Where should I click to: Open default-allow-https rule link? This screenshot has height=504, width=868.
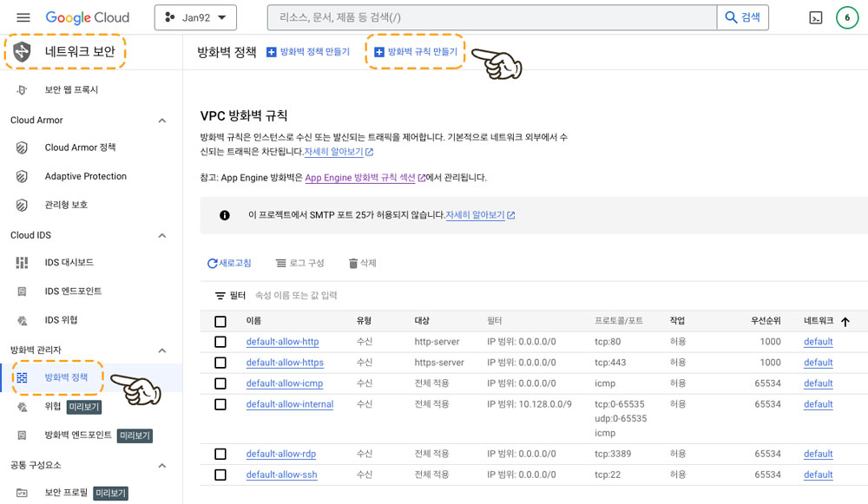pyautogui.click(x=285, y=363)
